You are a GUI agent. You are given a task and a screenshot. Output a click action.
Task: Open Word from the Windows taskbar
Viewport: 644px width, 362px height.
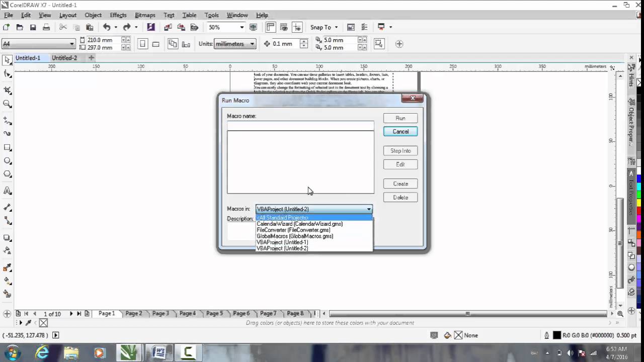click(159, 352)
